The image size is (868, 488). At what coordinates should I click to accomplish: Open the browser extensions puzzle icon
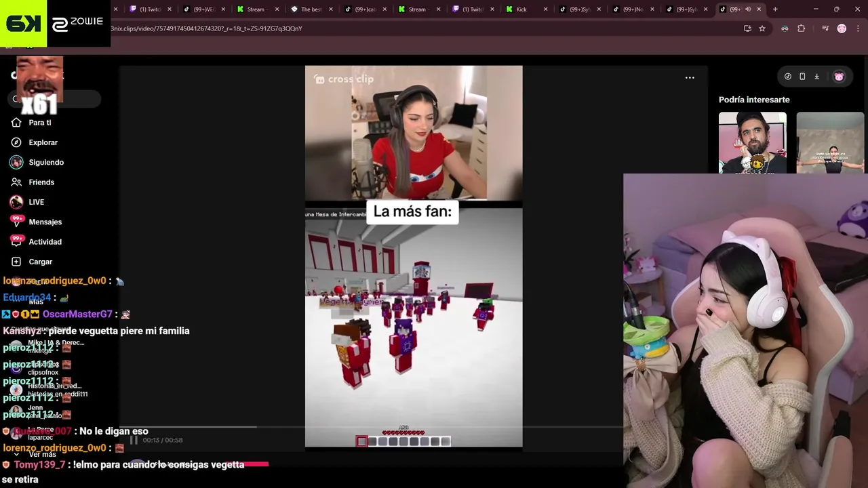(x=801, y=28)
